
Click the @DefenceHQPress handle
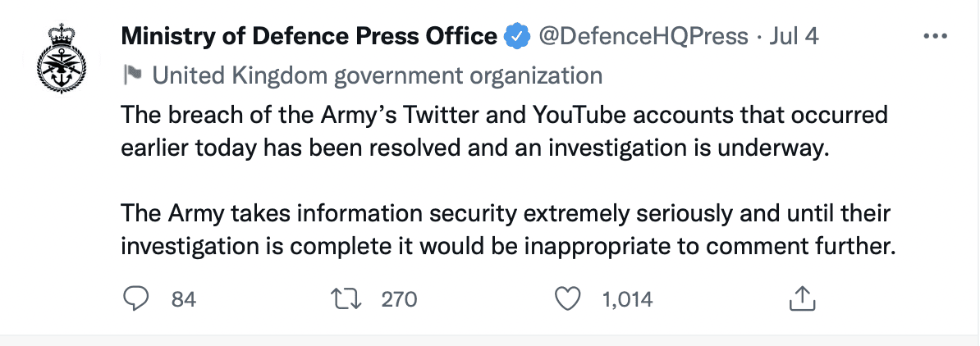pyautogui.click(x=643, y=36)
